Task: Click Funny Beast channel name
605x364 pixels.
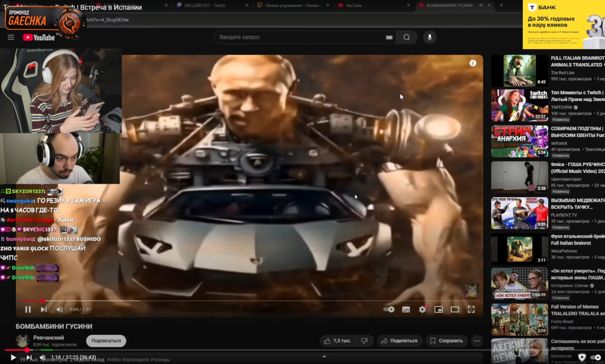Action: (562, 321)
